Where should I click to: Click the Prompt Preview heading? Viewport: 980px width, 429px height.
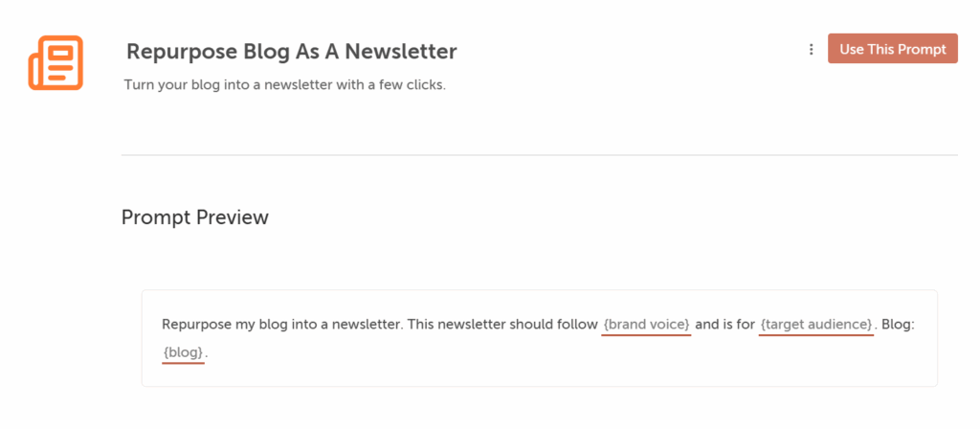click(195, 217)
